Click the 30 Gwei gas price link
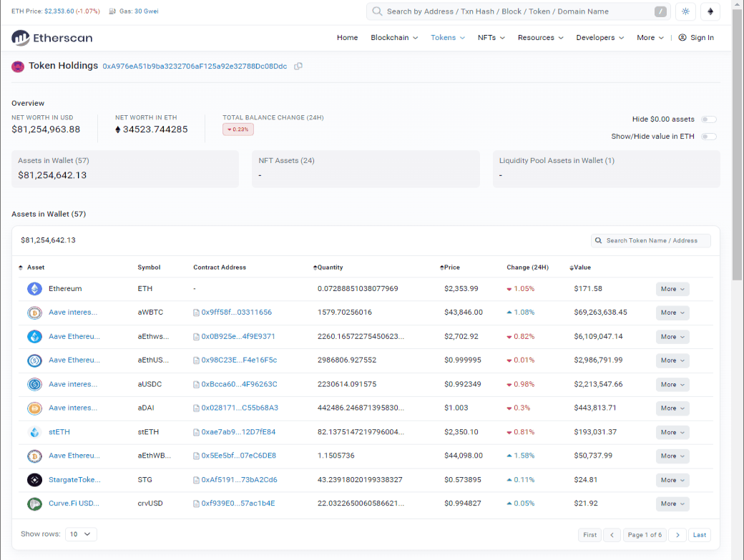Screen dimensions: 744x560 coord(147,11)
